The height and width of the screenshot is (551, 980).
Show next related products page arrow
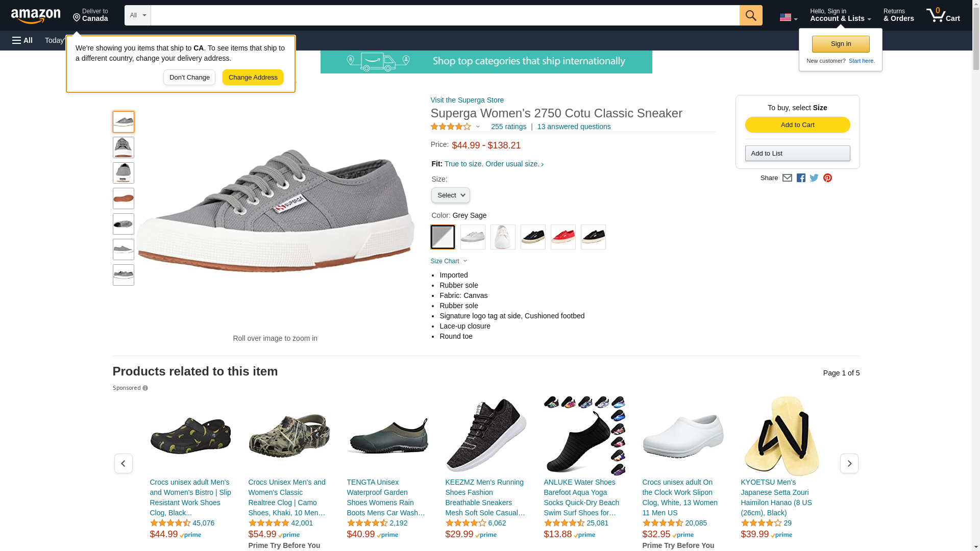tap(849, 463)
